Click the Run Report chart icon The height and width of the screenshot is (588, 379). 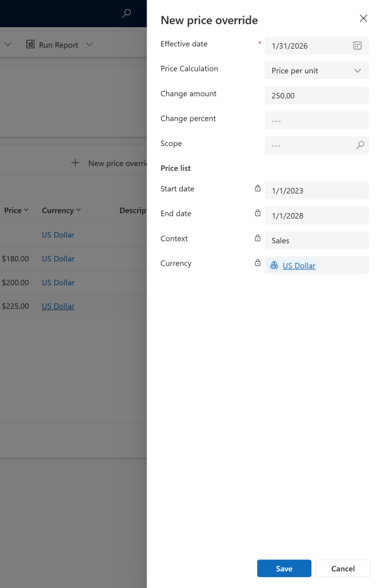[30, 45]
